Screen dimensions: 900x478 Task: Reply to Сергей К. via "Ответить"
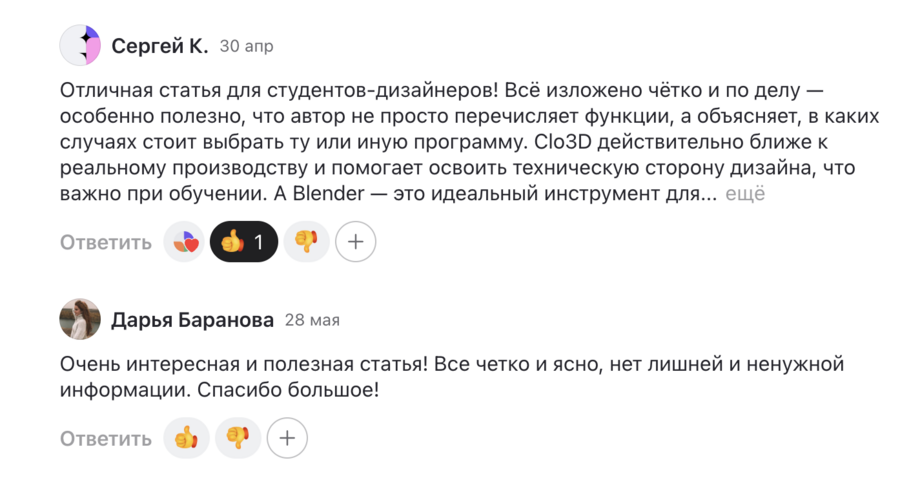tap(106, 242)
